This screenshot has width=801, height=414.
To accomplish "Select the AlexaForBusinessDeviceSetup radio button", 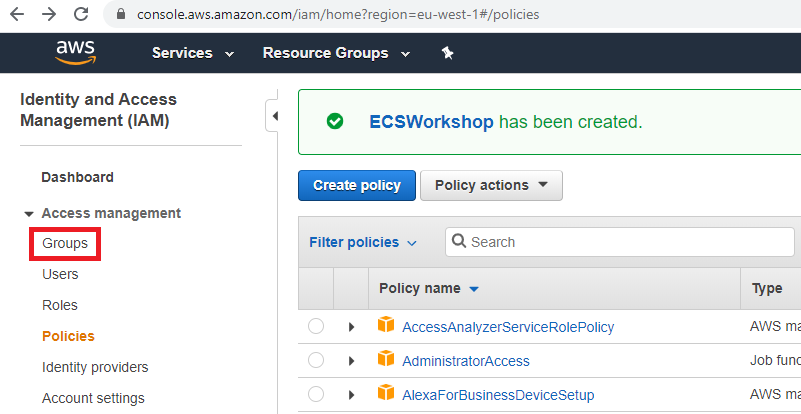I will click(316, 394).
